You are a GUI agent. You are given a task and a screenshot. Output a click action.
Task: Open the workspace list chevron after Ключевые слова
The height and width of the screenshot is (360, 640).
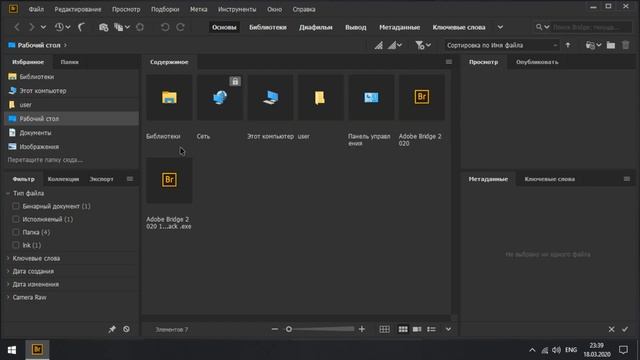coord(500,27)
